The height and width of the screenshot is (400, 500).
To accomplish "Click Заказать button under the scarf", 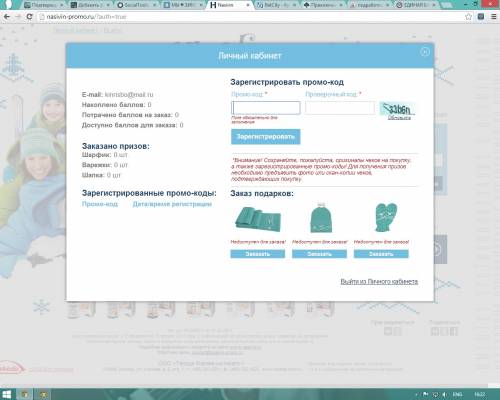I will pyautogui.click(x=258, y=254).
